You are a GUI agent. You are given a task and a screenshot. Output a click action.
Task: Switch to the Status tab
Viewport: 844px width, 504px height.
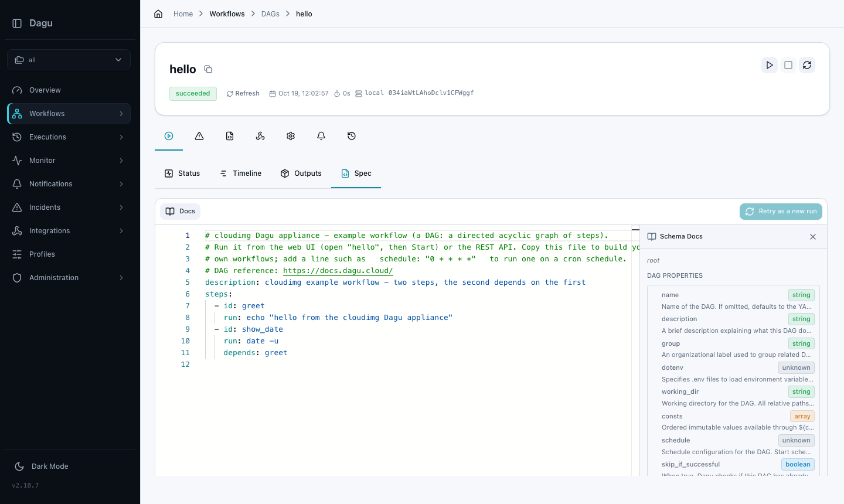182,173
